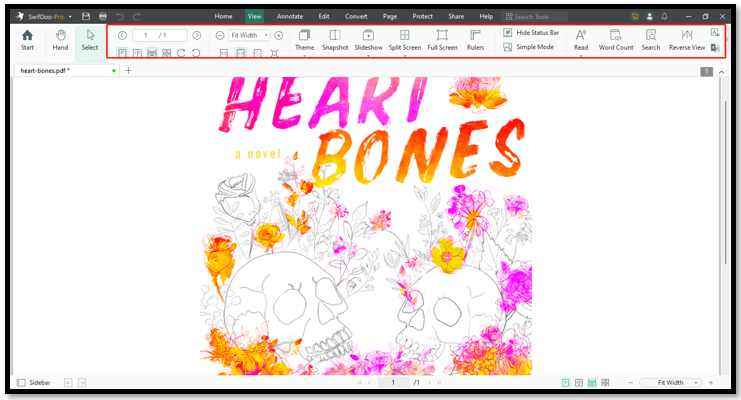Viewport: 741px width, 400px height.
Task: Select the fit page icon in the ribbon
Action: 257,53
